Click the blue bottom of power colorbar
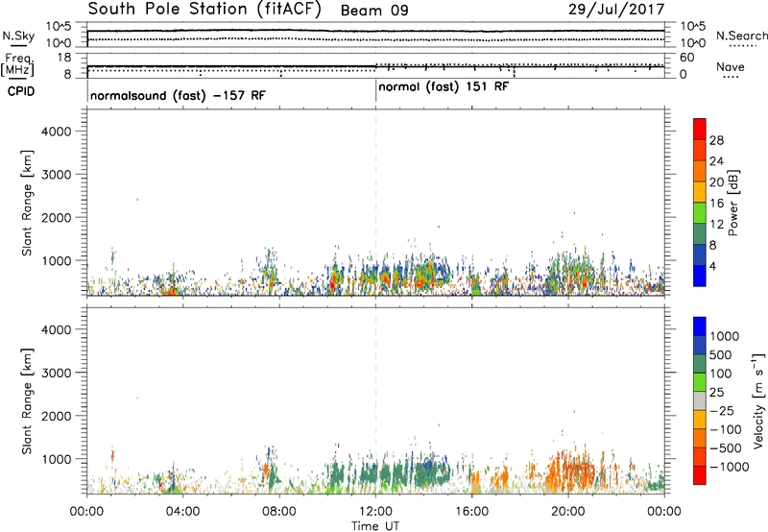The width and height of the screenshot is (768, 532). tap(700, 276)
